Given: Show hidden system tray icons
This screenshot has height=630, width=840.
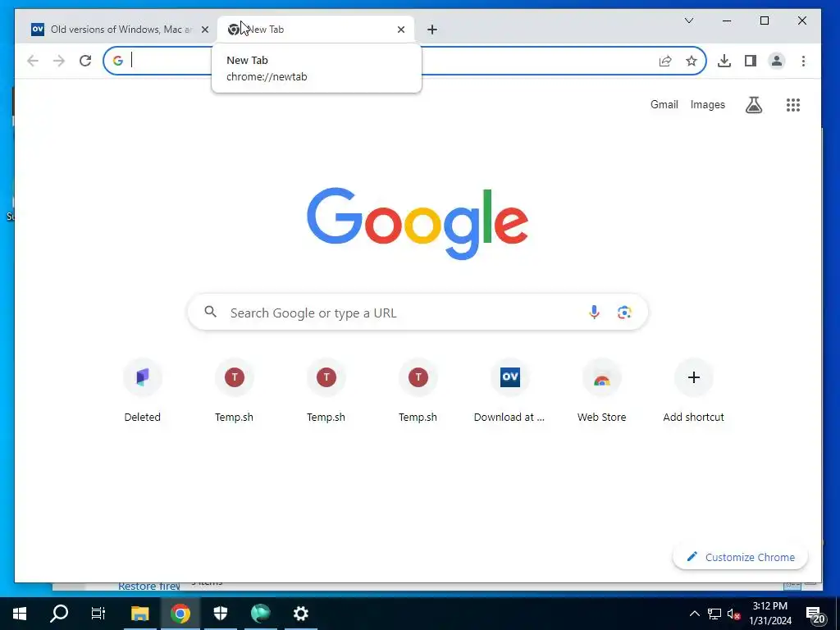Looking at the screenshot, I should (694, 614).
